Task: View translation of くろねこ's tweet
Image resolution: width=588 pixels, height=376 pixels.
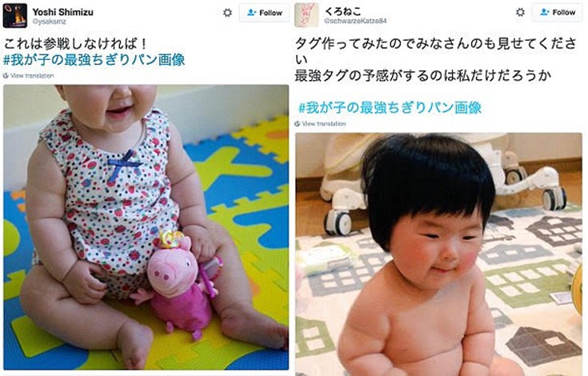Action: point(324,124)
